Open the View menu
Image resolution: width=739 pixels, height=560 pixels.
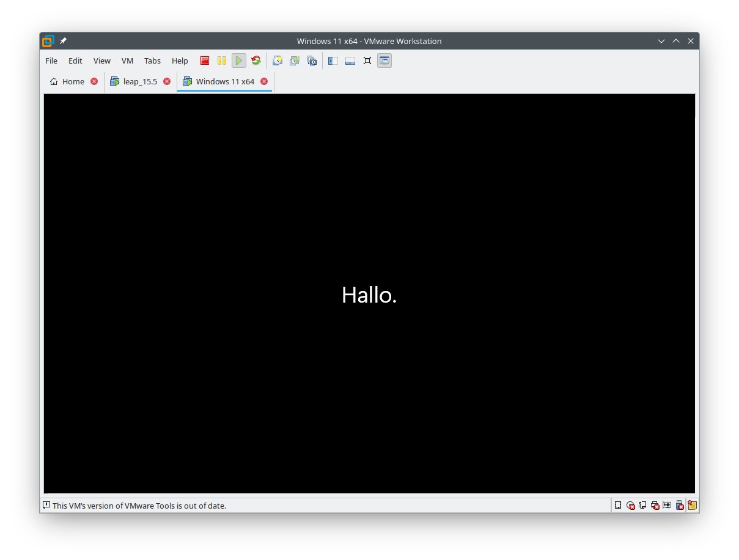pyautogui.click(x=101, y=61)
